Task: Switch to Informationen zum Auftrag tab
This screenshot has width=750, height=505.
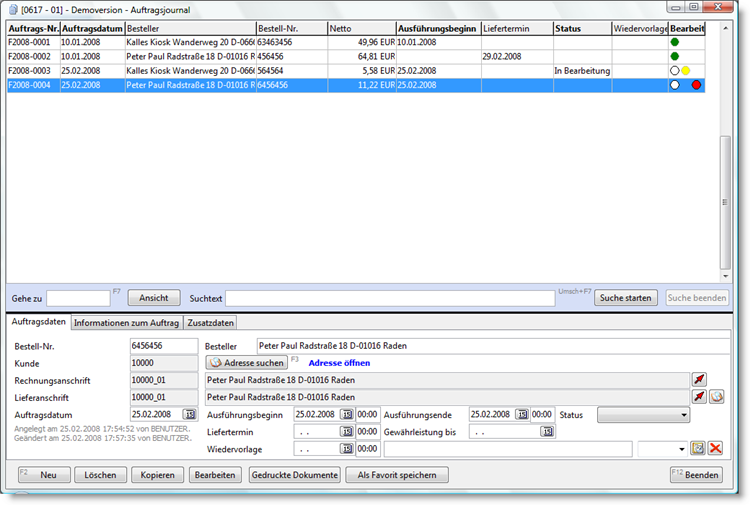Action: click(126, 323)
